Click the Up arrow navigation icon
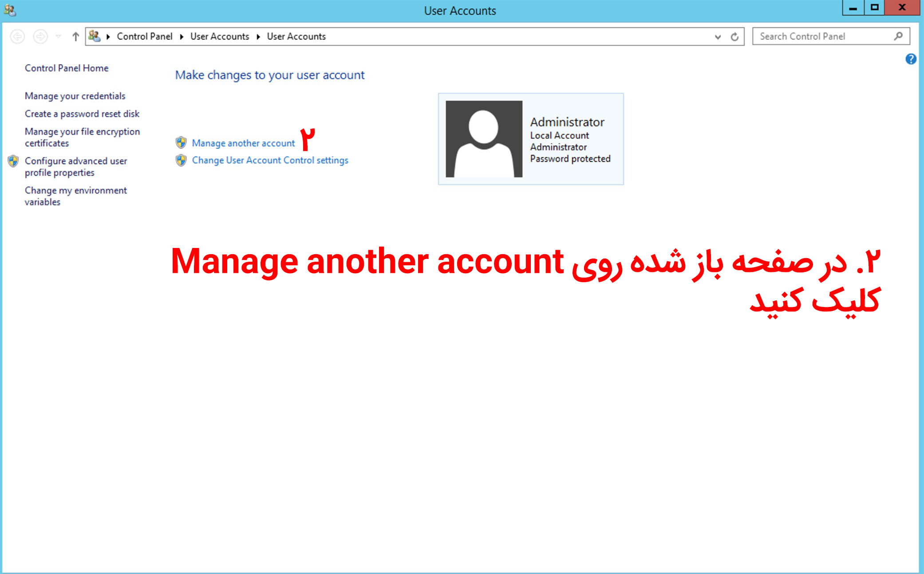 tap(75, 36)
